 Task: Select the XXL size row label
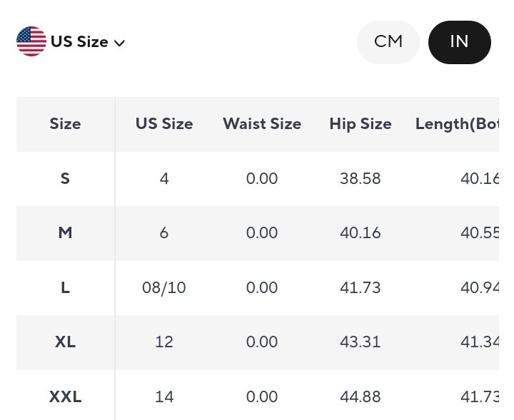pos(65,396)
